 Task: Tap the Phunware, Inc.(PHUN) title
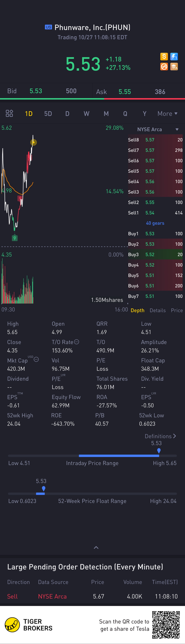(92, 27)
